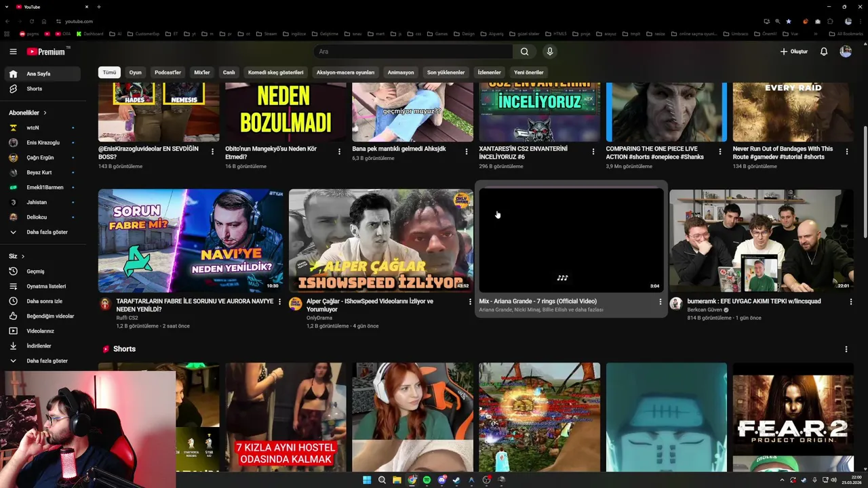
Task: Open the account avatar menu
Action: click(846, 52)
